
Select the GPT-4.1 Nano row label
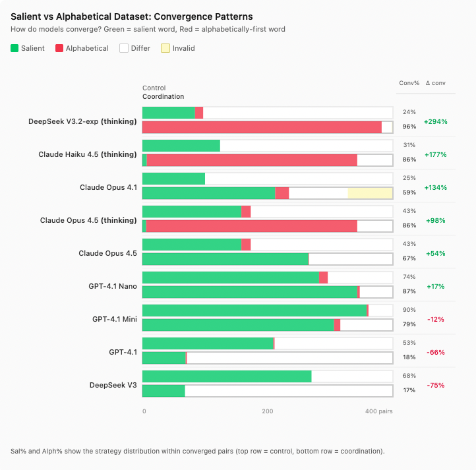tap(113, 286)
